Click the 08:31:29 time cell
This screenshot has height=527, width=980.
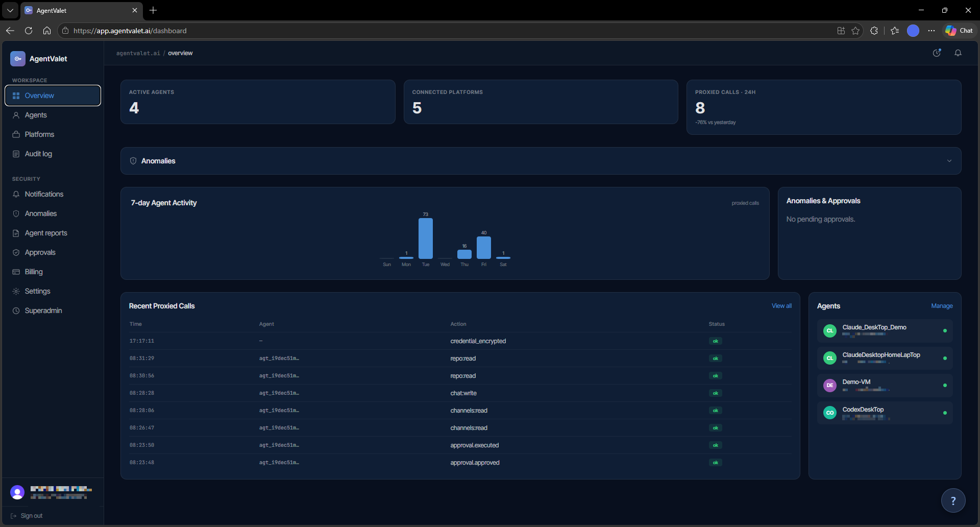(142, 358)
